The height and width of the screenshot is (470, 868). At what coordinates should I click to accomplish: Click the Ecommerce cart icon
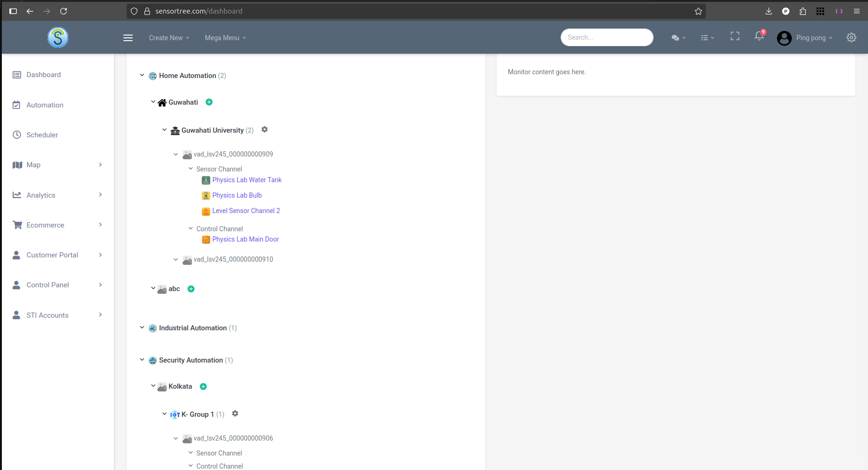17,225
